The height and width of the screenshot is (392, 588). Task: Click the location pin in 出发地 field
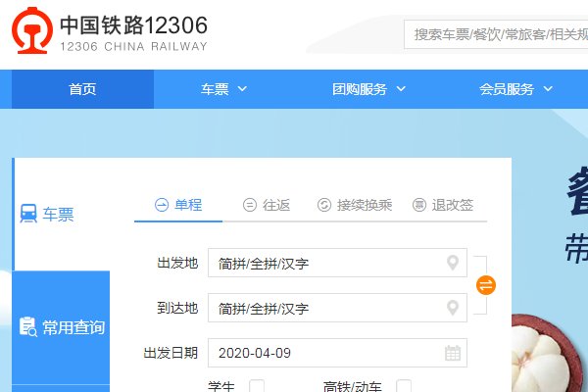(x=453, y=263)
